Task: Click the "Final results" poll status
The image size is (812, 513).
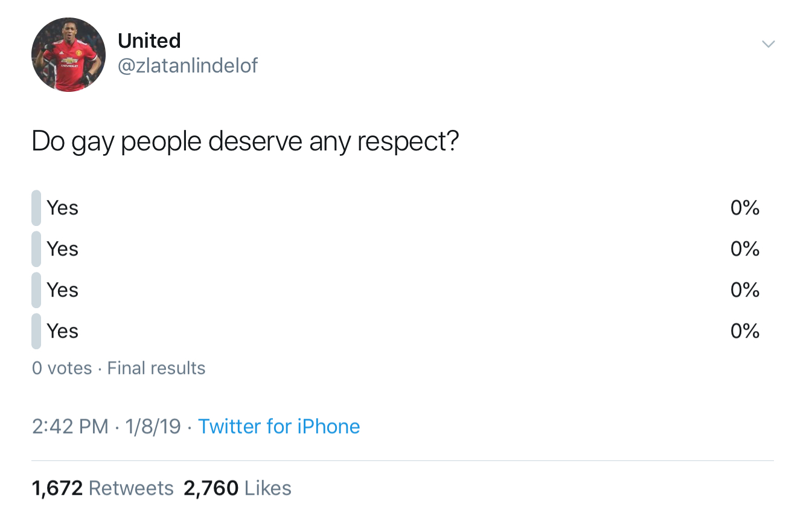Action: pos(156,368)
